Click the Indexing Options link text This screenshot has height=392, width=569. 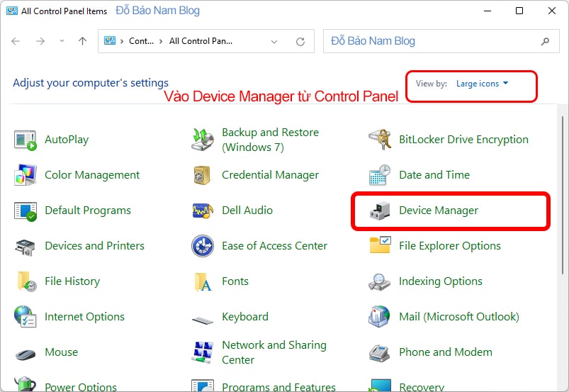click(441, 281)
